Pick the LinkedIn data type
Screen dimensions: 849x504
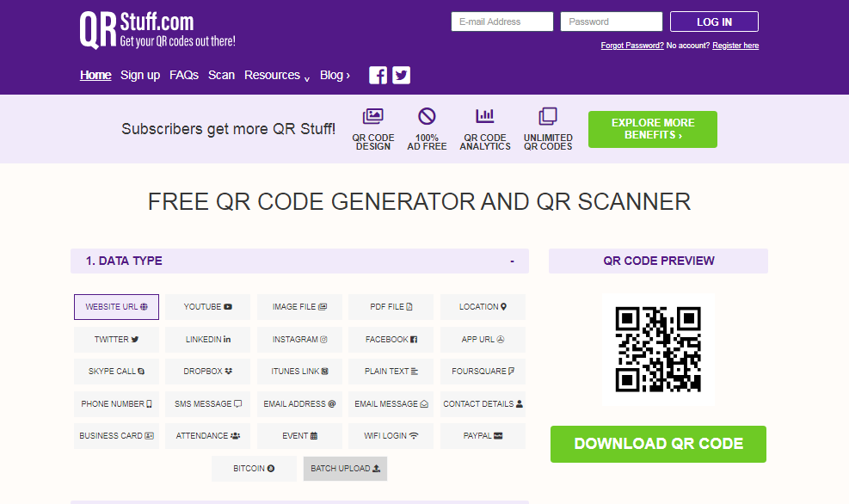[208, 340]
